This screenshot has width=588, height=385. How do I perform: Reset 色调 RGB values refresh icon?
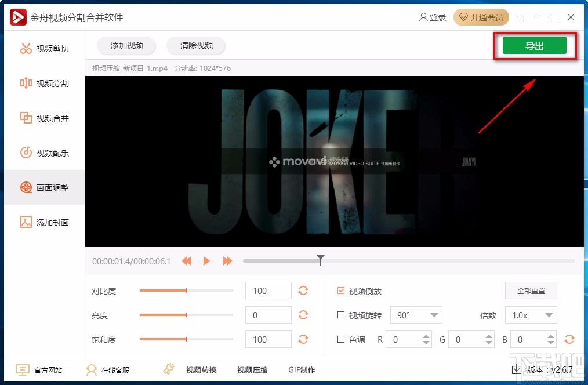[569, 339]
